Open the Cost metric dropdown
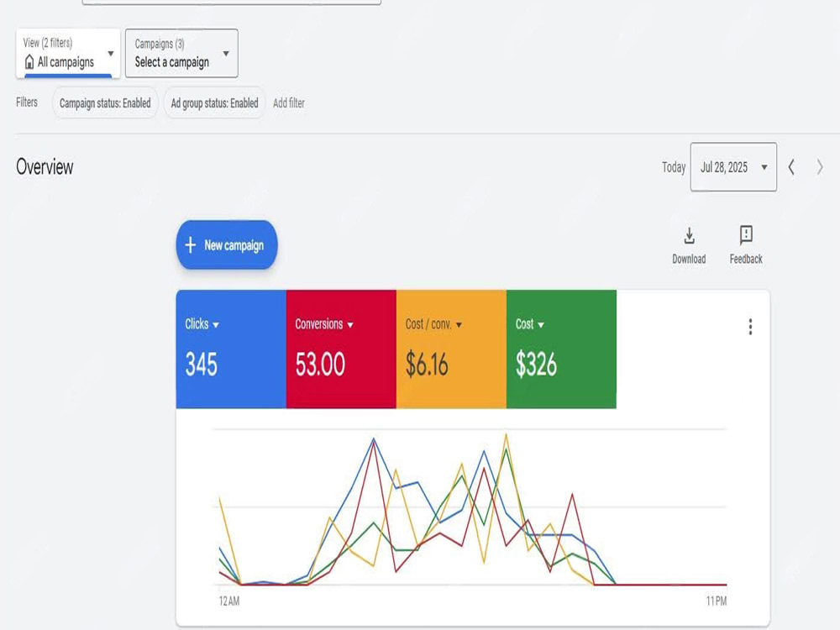 click(530, 324)
